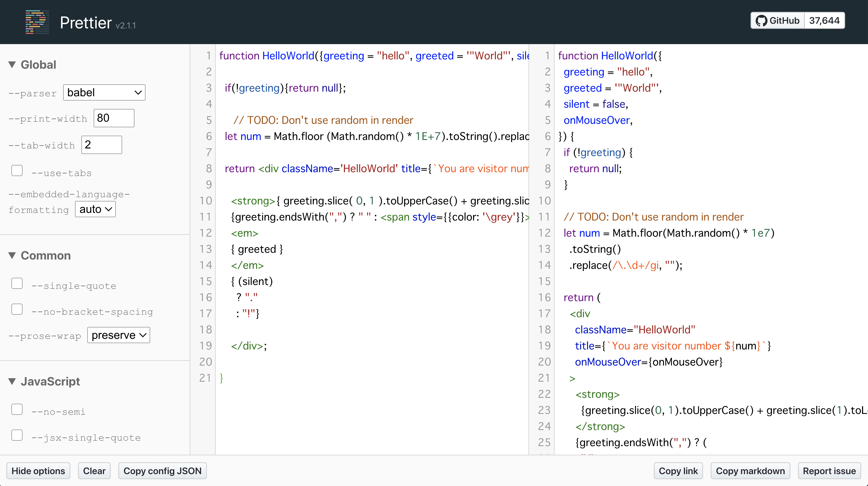The height and width of the screenshot is (486, 868).
Task: Click output line 20 onMouseOver attribute
Action: point(649,362)
